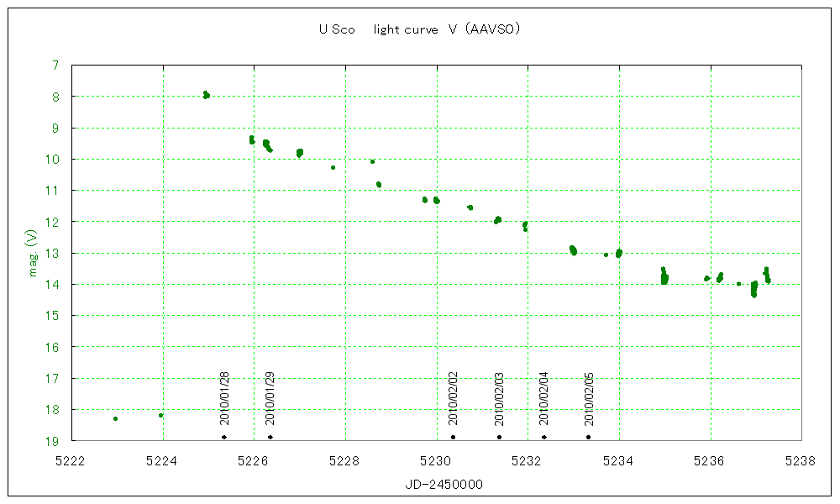Screen dimensions: 840x504
Task: Click the x-axis tick label 5230
Action: click(436, 460)
